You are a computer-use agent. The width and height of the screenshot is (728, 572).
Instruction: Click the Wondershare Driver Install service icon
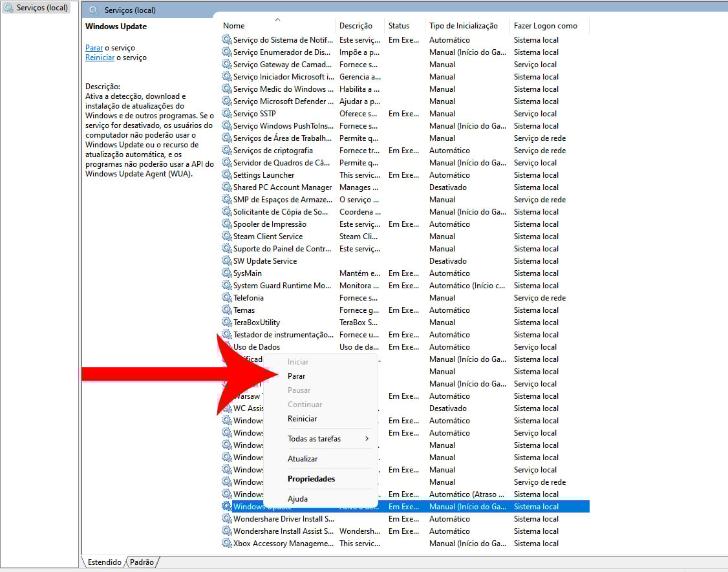tap(226, 519)
